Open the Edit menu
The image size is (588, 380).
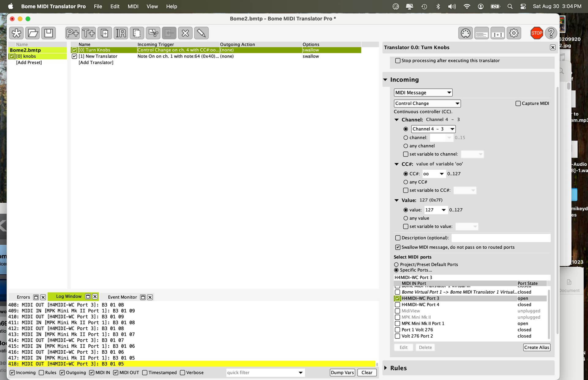(x=115, y=6)
